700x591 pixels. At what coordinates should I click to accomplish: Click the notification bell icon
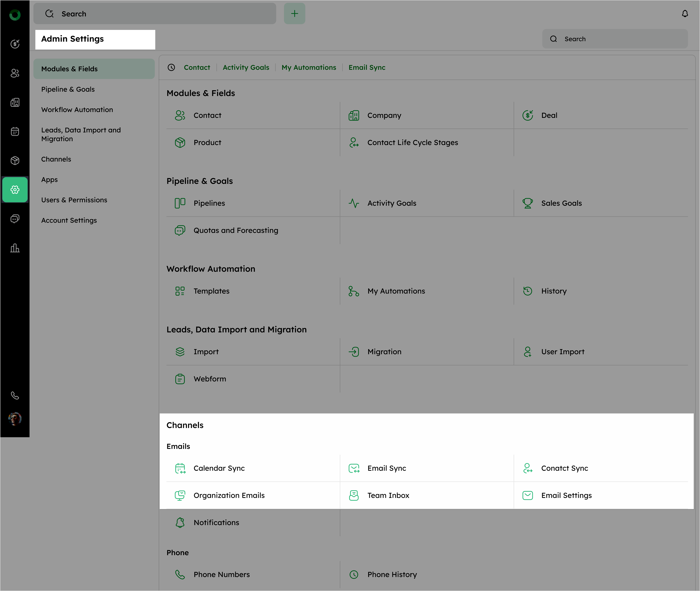pyautogui.click(x=685, y=14)
